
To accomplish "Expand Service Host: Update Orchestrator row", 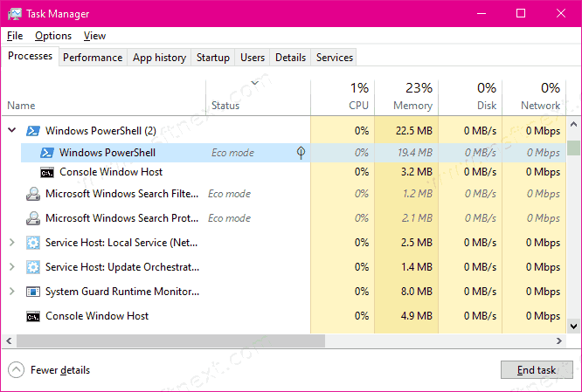I will [x=12, y=267].
